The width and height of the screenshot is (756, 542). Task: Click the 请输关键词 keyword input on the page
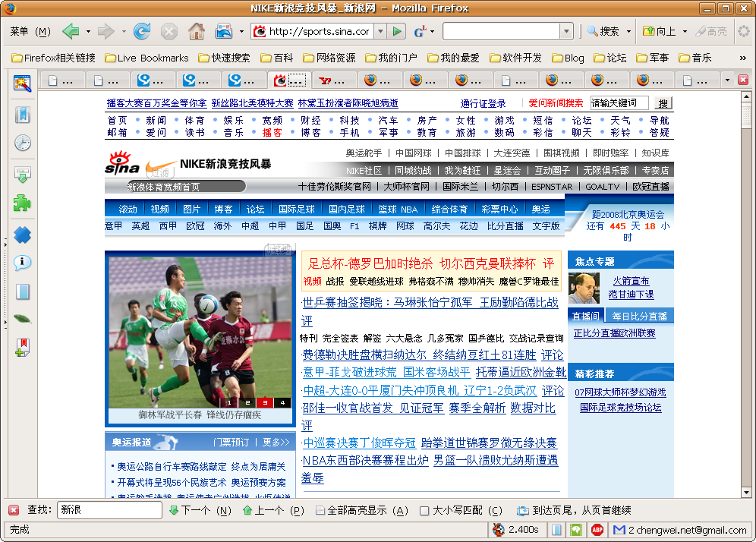click(619, 103)
